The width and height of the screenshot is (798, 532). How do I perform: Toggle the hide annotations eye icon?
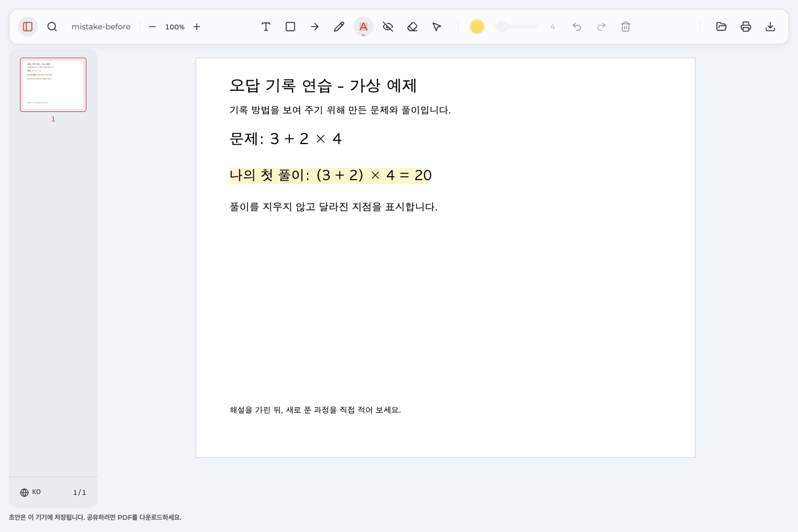point(388,27)
